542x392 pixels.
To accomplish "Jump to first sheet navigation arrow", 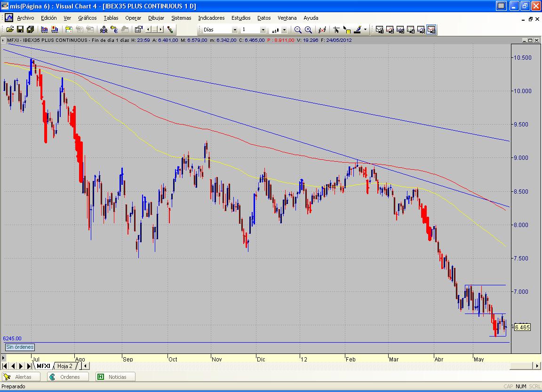I will coord(5,366).
